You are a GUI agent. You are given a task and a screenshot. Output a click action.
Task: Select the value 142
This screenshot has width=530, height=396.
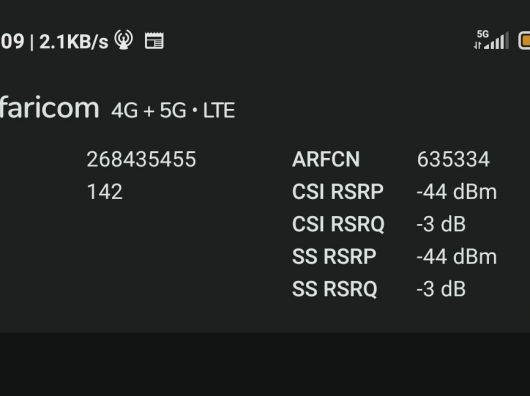(105, 192)
